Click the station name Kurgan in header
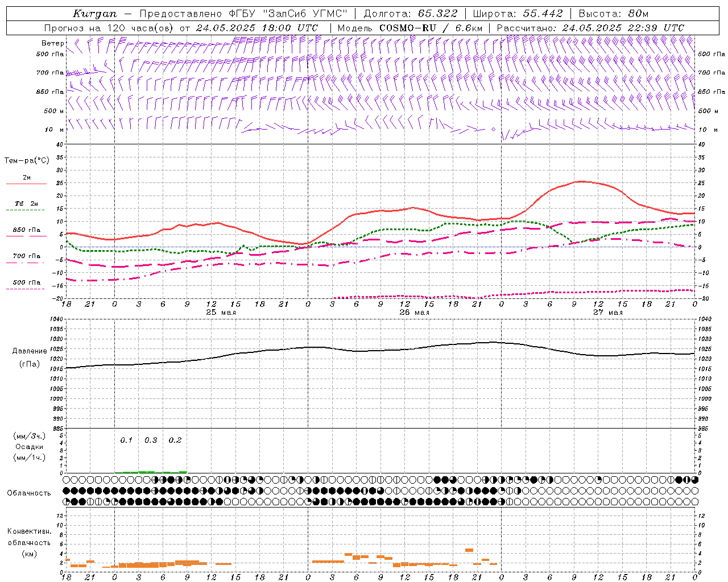 pyautogui.click(x=95, y=14)
